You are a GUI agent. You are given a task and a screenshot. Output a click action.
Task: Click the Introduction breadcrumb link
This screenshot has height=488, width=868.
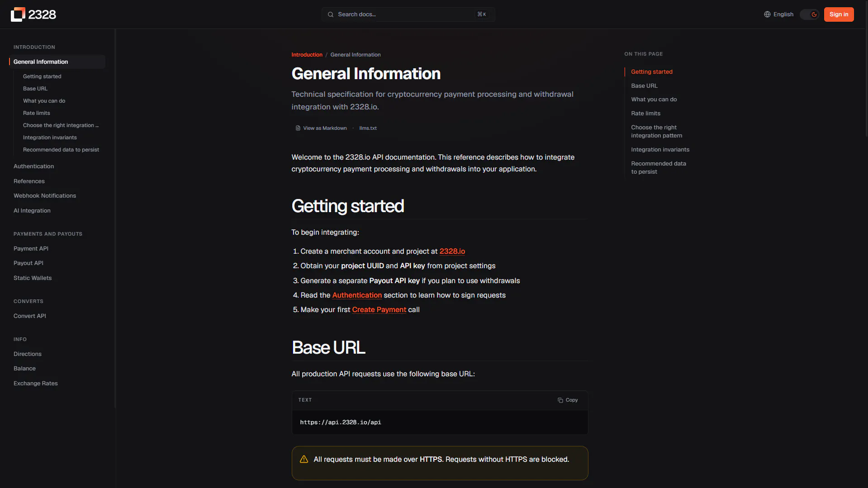307,55
